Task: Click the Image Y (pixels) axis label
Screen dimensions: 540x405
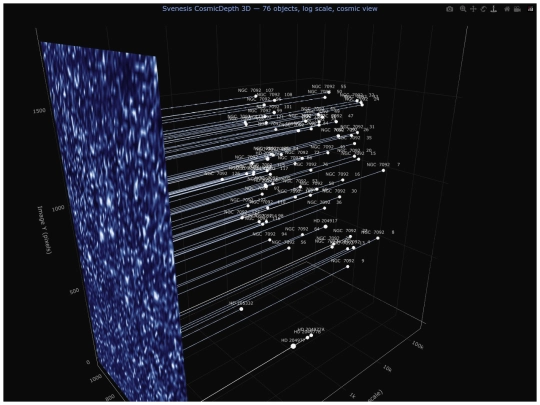Action: (x=44, y=230)
